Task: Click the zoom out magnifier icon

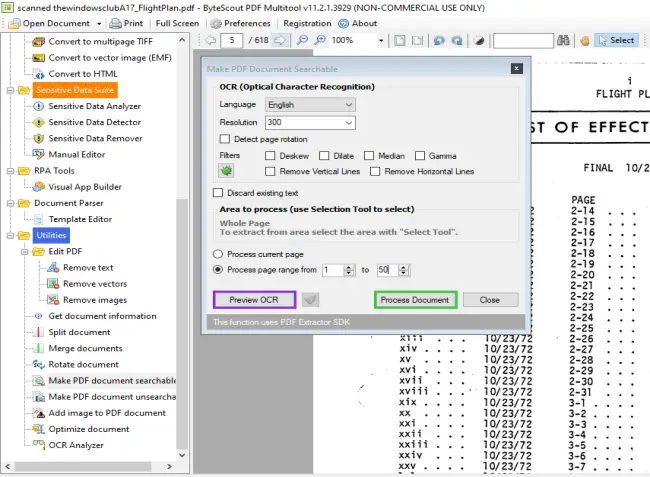Action: [x=303, y=40]
